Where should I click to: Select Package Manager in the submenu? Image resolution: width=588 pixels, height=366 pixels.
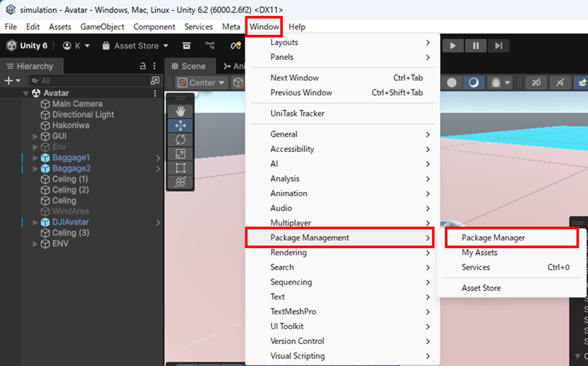tap(512, 237)
